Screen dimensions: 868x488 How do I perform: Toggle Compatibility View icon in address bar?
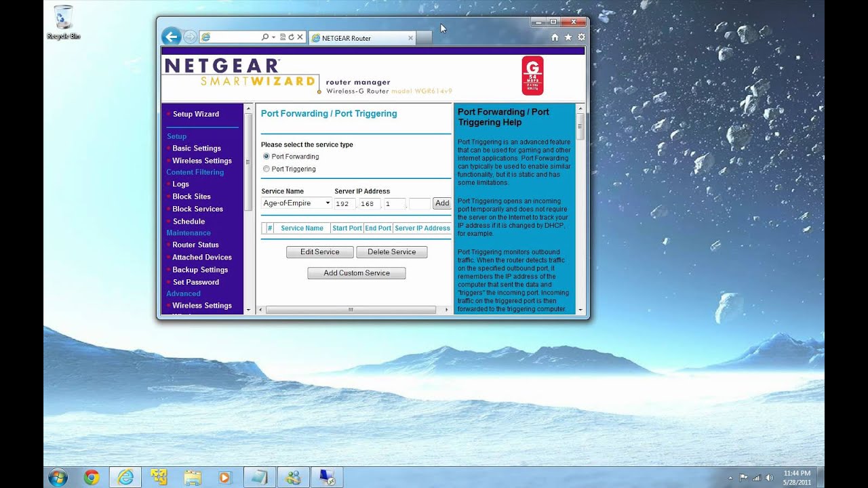point(283,37)
